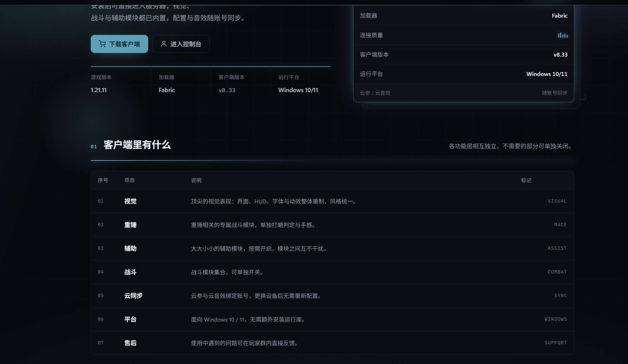
Task: Click the 标记 column header
Action: 526,180
